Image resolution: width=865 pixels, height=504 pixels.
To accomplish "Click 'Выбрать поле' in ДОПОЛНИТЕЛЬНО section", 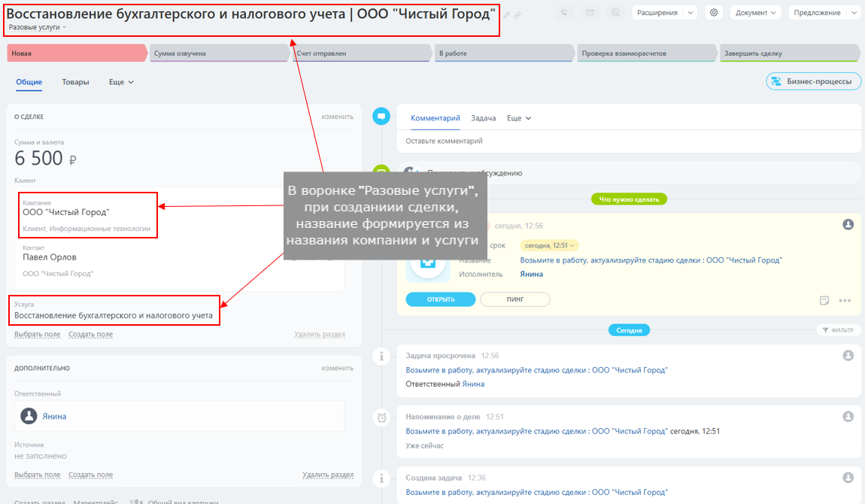I will [x=37, y=475].
